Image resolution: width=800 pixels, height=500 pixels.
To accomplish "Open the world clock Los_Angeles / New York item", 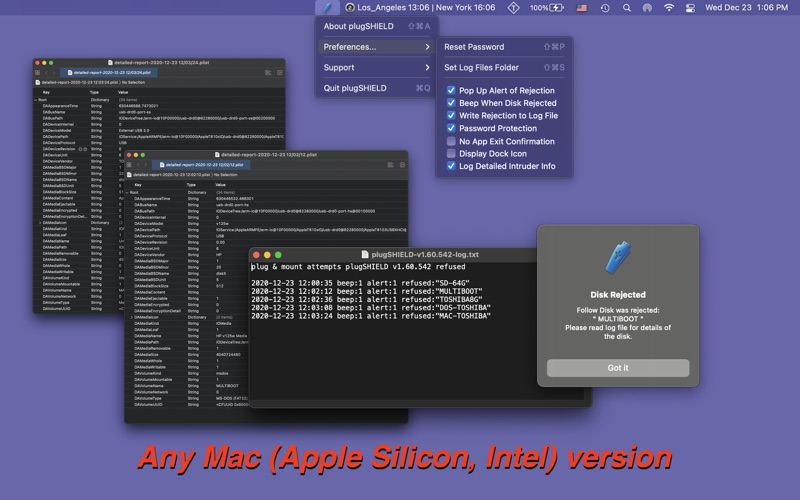I will 420,8.
